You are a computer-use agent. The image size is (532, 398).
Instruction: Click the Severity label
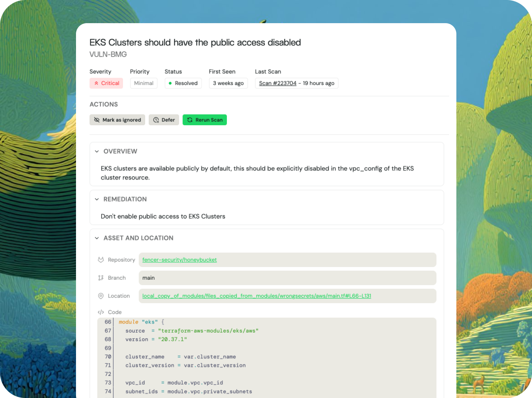[x=100, y=72]
